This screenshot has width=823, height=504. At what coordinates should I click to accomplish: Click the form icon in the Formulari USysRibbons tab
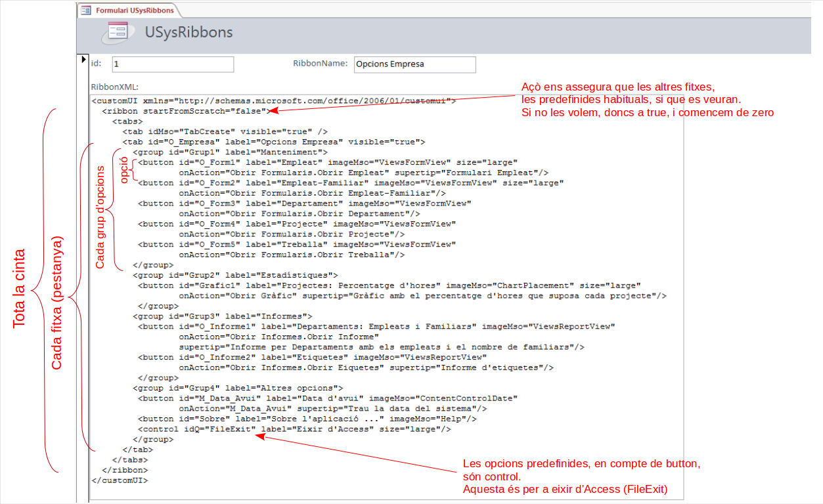coord(86,10)
